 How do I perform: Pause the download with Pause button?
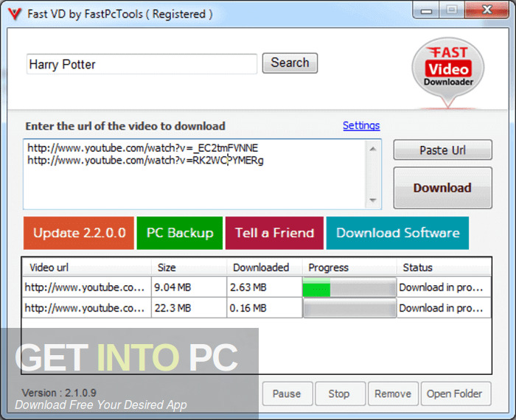click(x=287, y=393)
